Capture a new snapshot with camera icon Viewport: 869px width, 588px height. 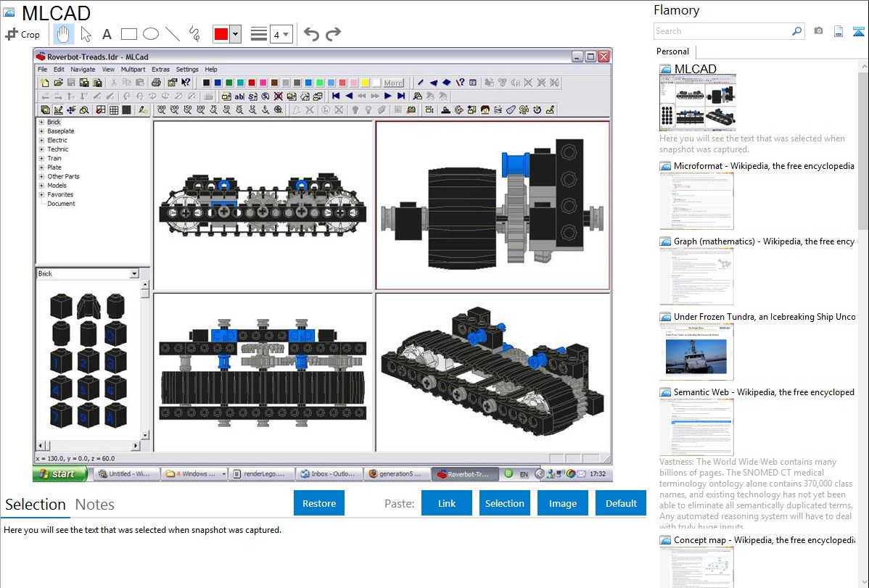click(x=818, y=31)
